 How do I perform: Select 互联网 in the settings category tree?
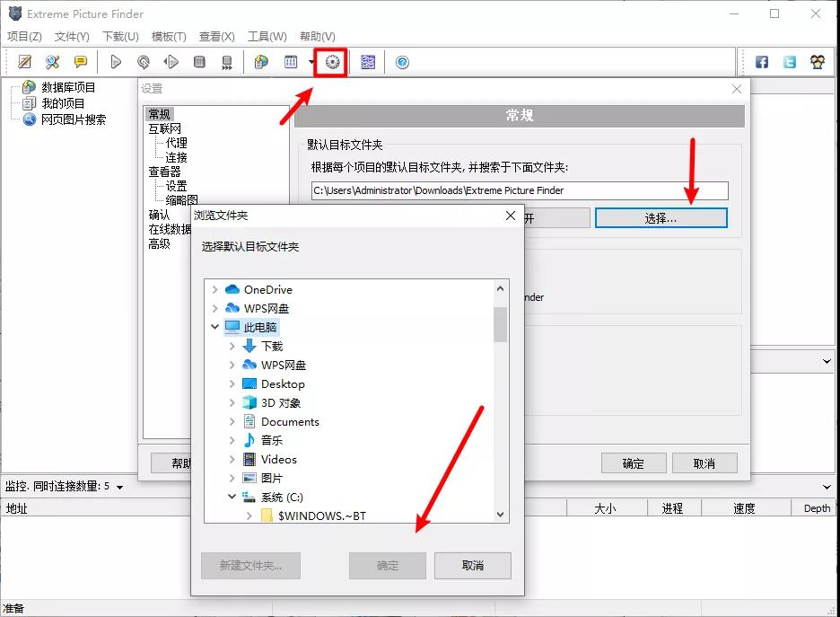[164, 128]
